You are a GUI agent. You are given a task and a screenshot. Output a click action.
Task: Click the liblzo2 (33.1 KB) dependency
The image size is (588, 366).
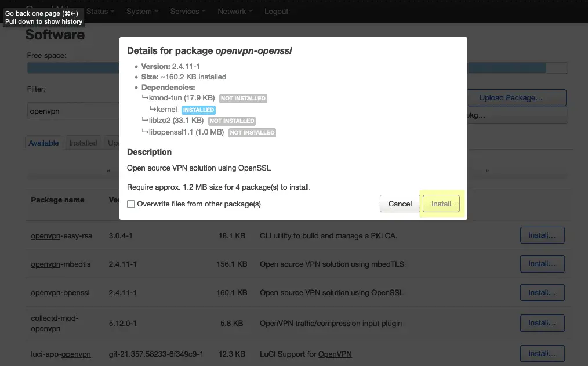point(176,121)
